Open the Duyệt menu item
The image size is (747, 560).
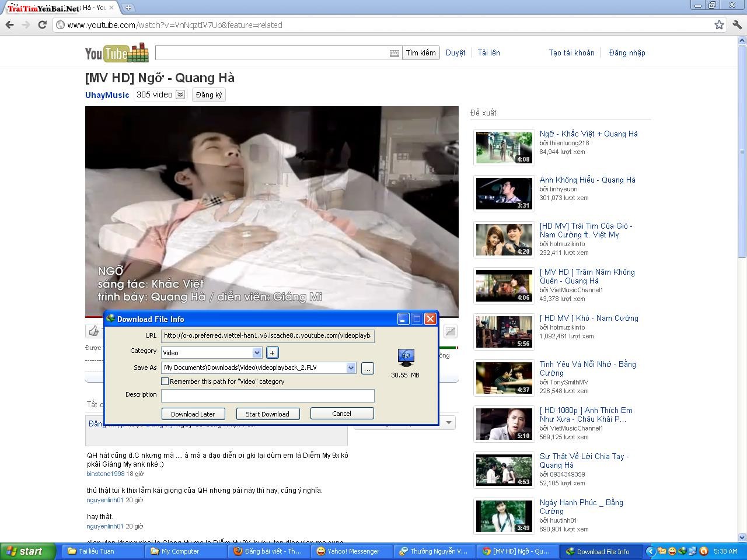pos(456,52)
